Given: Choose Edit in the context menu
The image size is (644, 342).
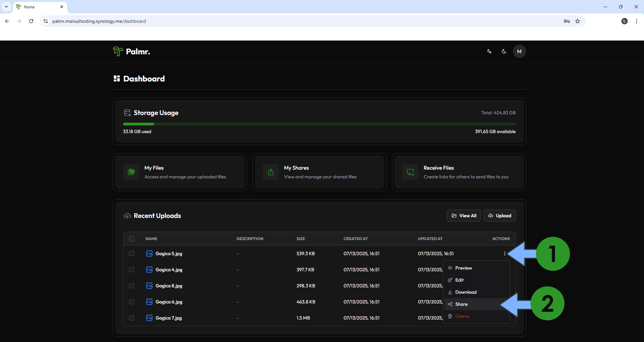Looking at the screenshot, I should (x=477, y=280).
